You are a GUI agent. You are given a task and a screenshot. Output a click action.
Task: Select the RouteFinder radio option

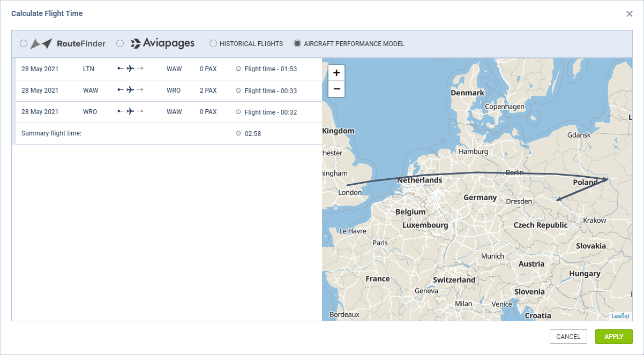pos(24,43)
